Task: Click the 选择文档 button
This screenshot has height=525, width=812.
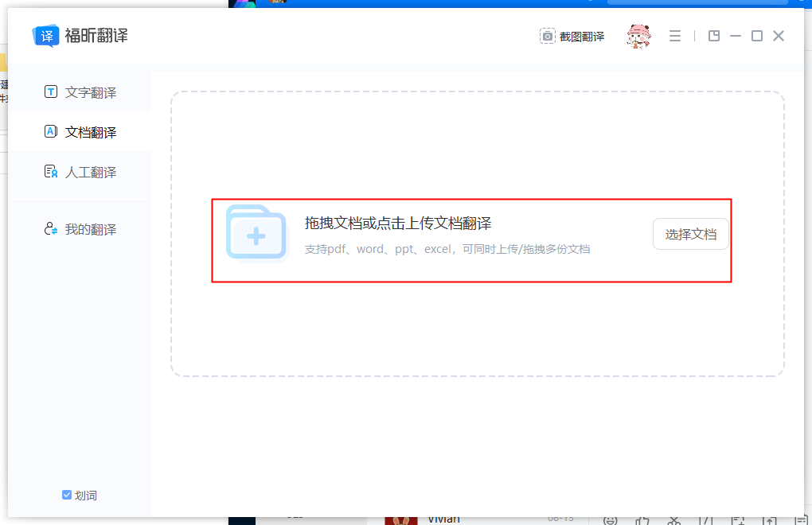Action: coord(690,234)
